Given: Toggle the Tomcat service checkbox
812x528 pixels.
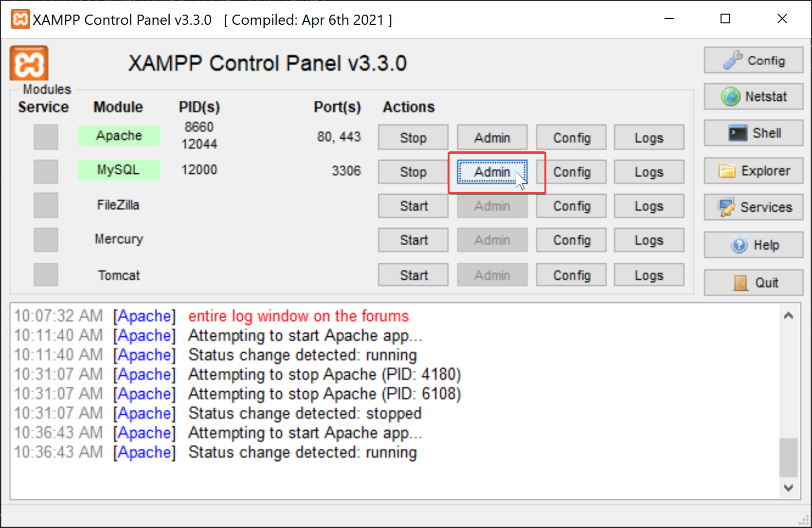Looking at the screenshot, I should 46,274.
